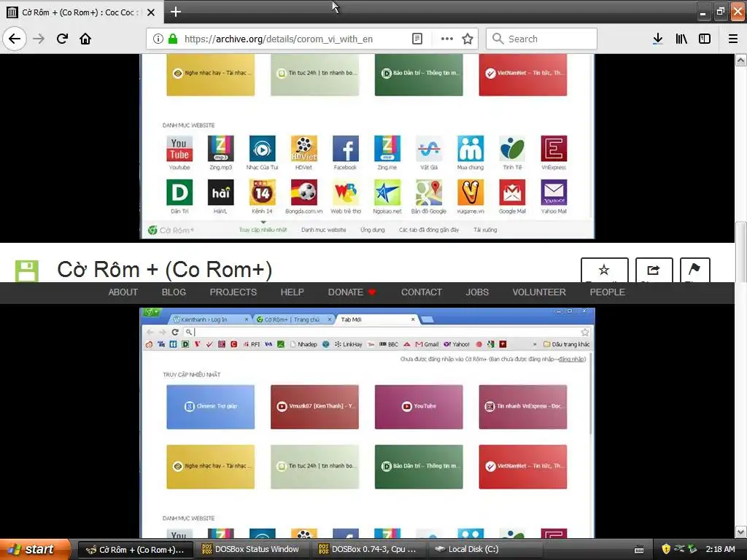Image resolution: width=747 pixels, height=560 pixels.
Task: Toggle the sidebar icon in the toolbar
Action: tap(705, 39)
